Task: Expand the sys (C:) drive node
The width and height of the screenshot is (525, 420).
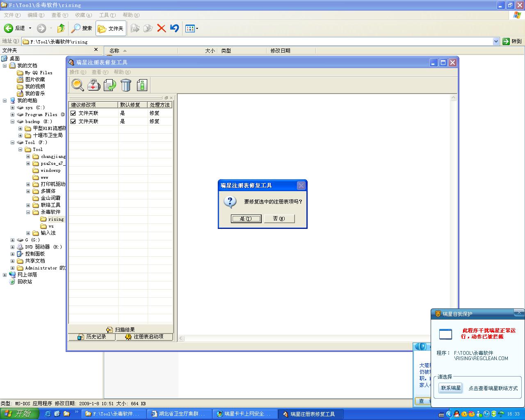Action: click(x=12, y=107)
